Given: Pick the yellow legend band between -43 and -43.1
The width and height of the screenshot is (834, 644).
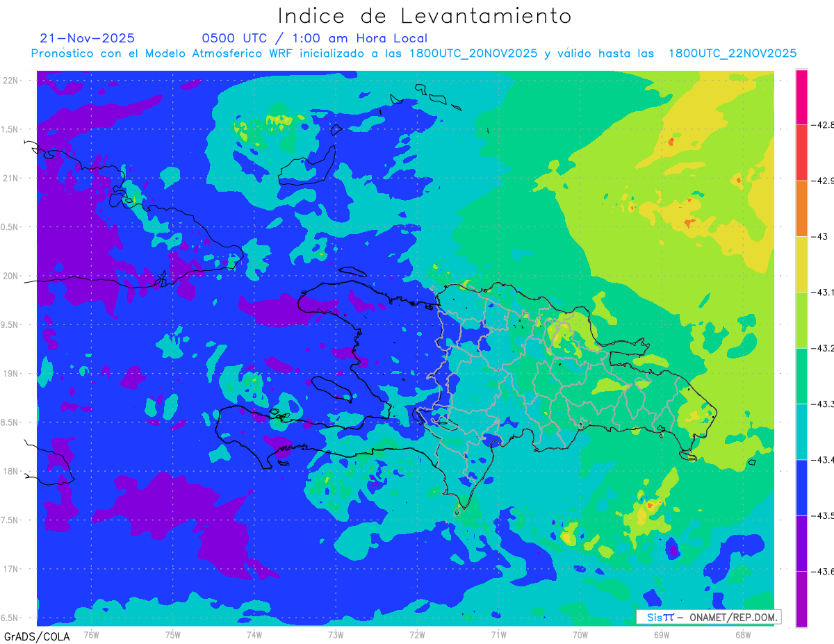Looking at the screenshot, I should point(801,264).
